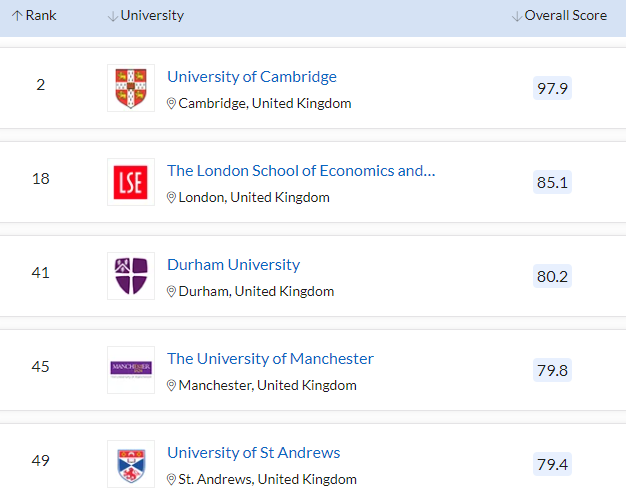Open the University of Cambridge link

[251, 77]
